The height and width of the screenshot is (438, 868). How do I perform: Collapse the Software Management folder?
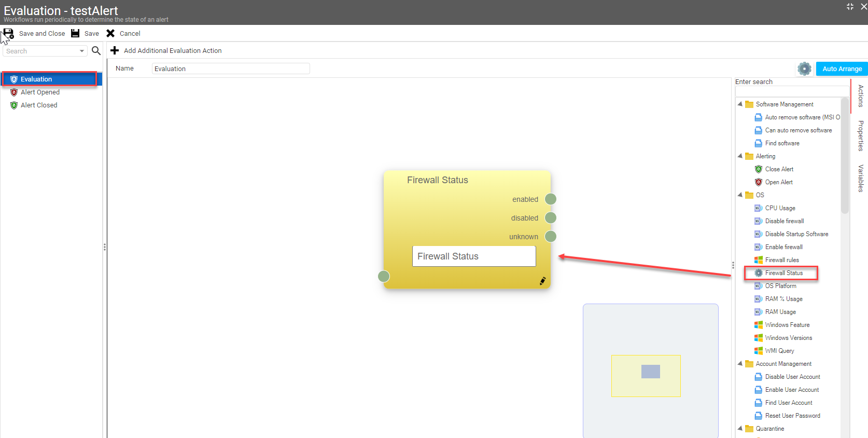pyautogui.click(x=740, y=104)
